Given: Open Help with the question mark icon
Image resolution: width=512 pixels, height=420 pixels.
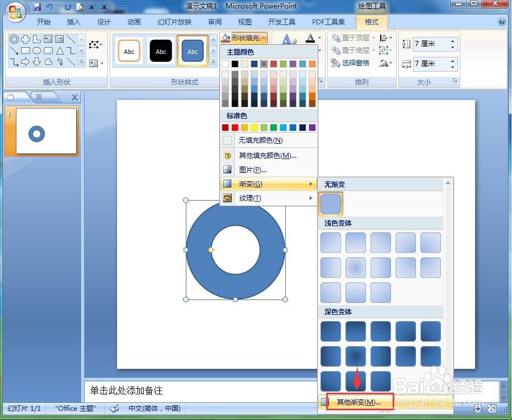Looking at the screenshot, I should click(501, 22).
